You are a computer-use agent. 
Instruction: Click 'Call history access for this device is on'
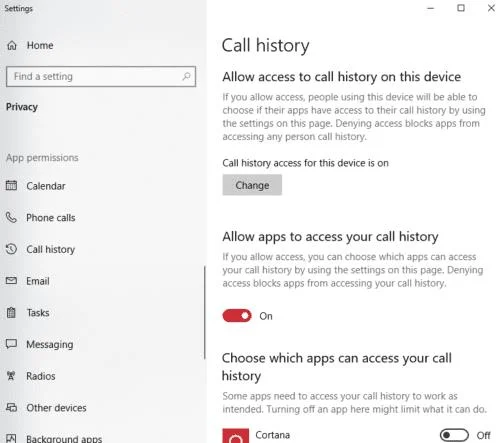pyautogui.click(x=305, y=163)
